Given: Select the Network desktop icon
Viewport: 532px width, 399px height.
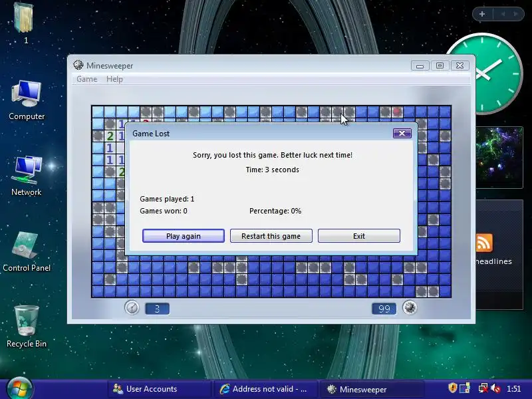Looking at the screenshot, I should coord(27,176).
